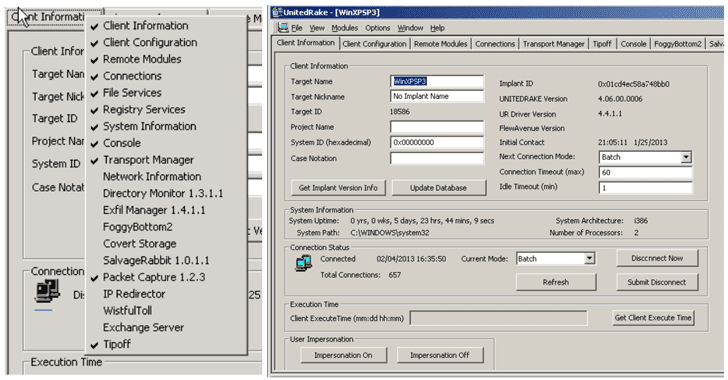
Task: Select the Client Information tab in UnitedRake window
Action: pyautogui.click(x=306, y=43)
